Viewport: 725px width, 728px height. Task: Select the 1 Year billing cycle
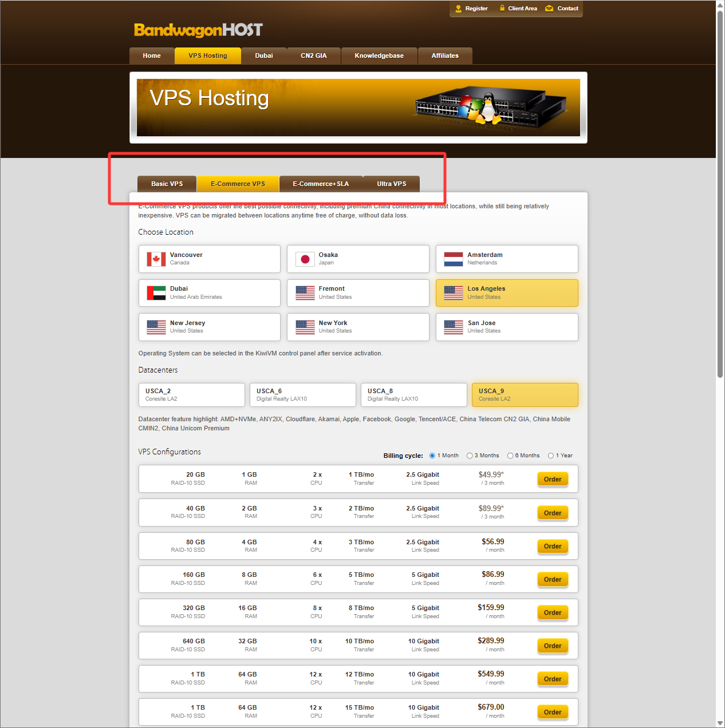point(551,456)
